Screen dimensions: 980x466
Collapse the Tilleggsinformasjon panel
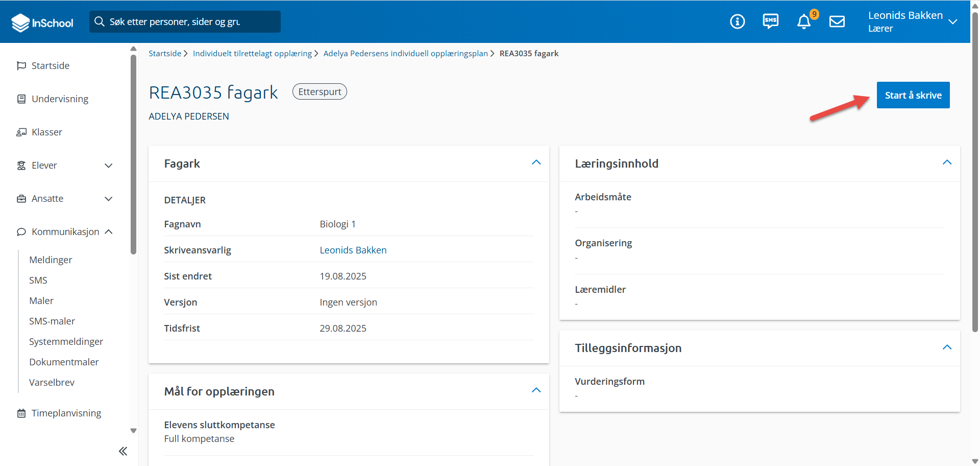947,347
